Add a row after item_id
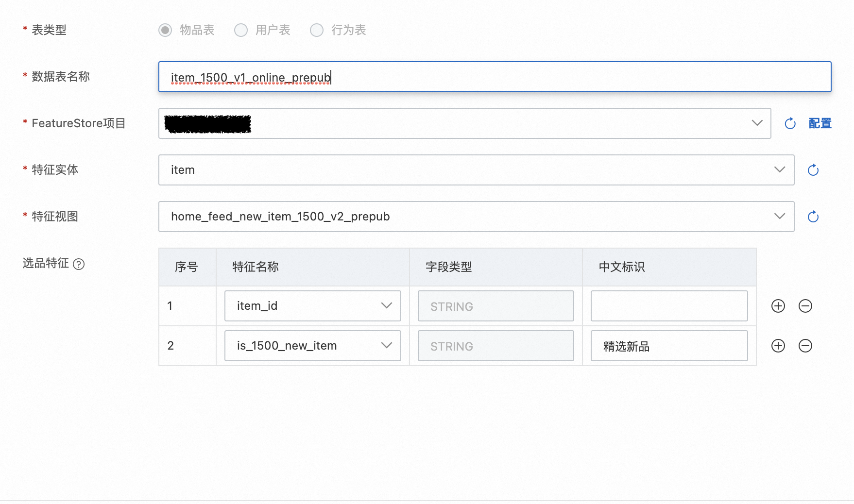This screenshot has height=504, width=854. tap(778, 306)
